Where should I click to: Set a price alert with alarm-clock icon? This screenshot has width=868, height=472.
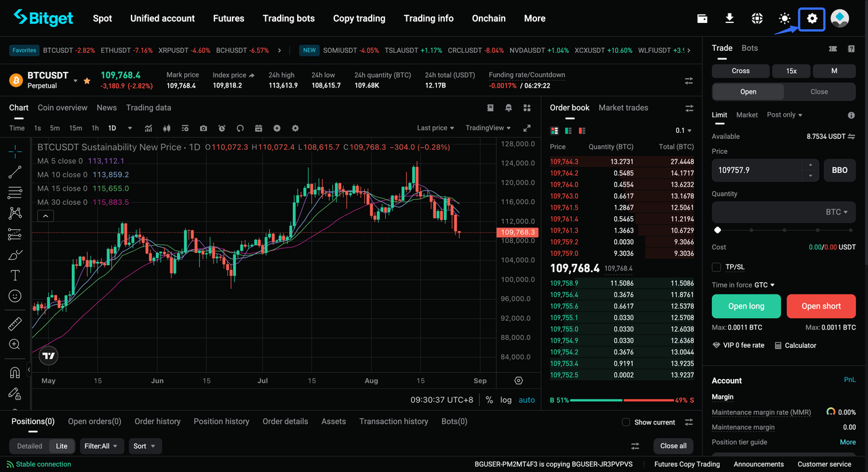coord(222,128)
